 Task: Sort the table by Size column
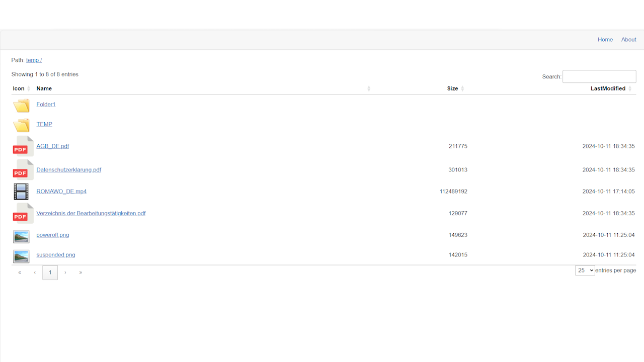(452, 88)
